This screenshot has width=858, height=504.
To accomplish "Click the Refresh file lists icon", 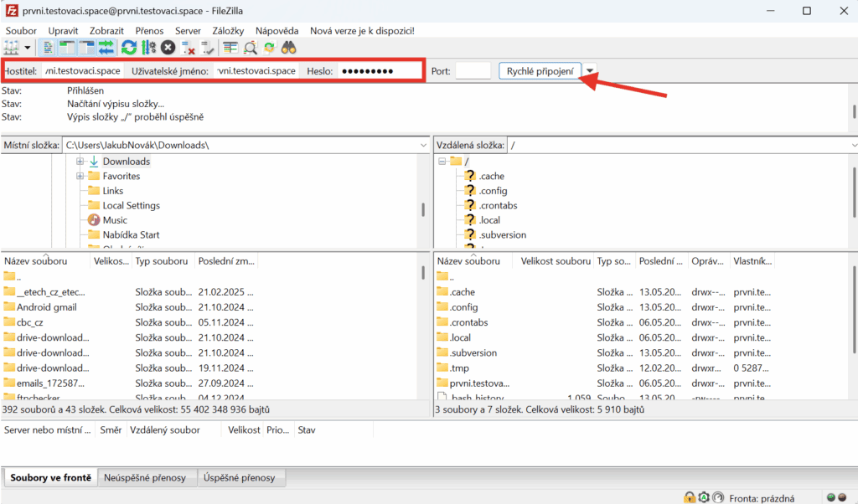I will (x=128, y=48).
